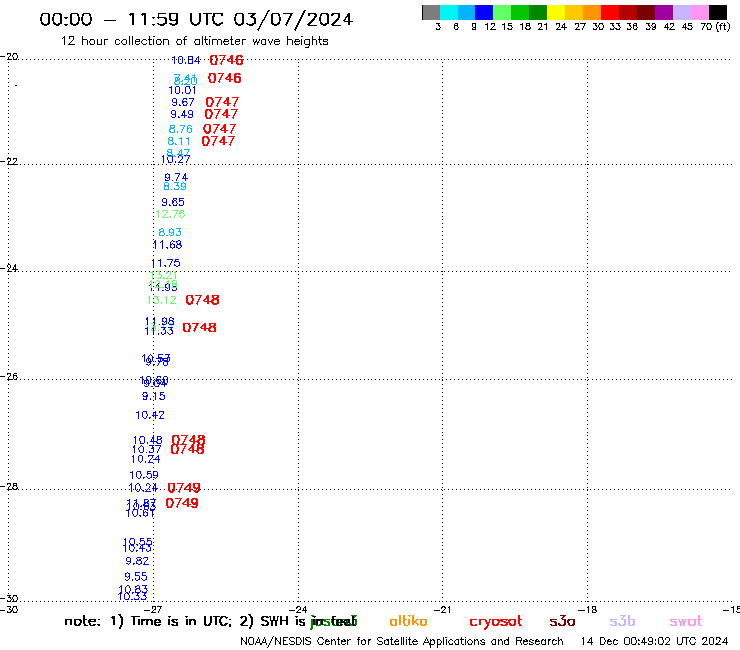Click the yellow swatch in the color scale

click(556, 12)
